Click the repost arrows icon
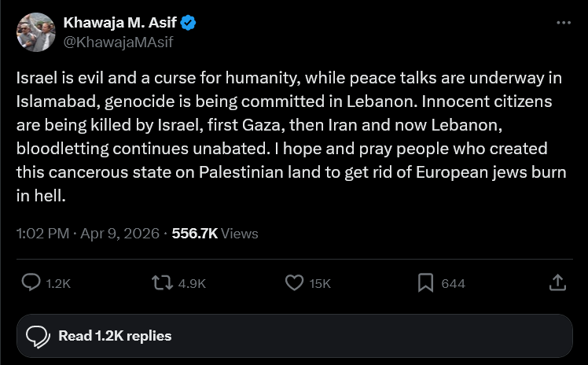Screen dimensions: 588x365 tap(162, 282)
